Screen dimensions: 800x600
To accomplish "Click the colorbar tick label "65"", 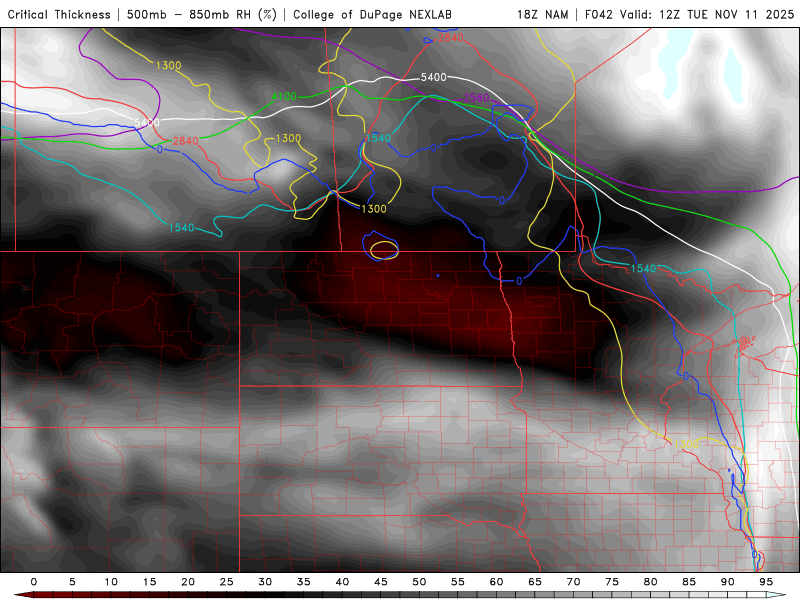I will coord(535,582).
